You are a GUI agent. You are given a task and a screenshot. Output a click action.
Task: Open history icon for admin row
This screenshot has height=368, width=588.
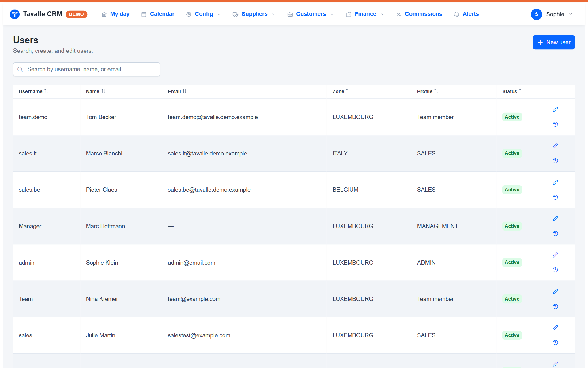point(555,270)
